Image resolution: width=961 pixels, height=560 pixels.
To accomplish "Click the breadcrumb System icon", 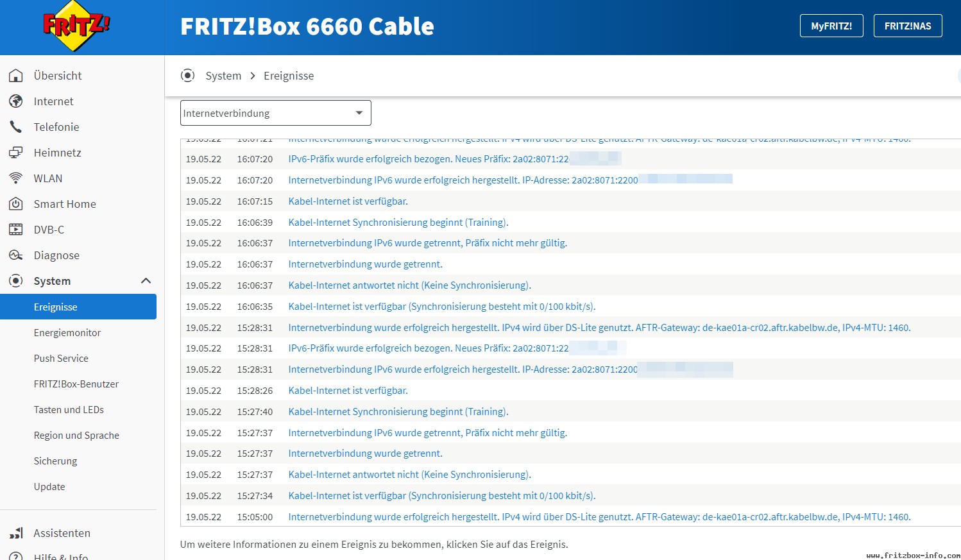I will 187,76.
